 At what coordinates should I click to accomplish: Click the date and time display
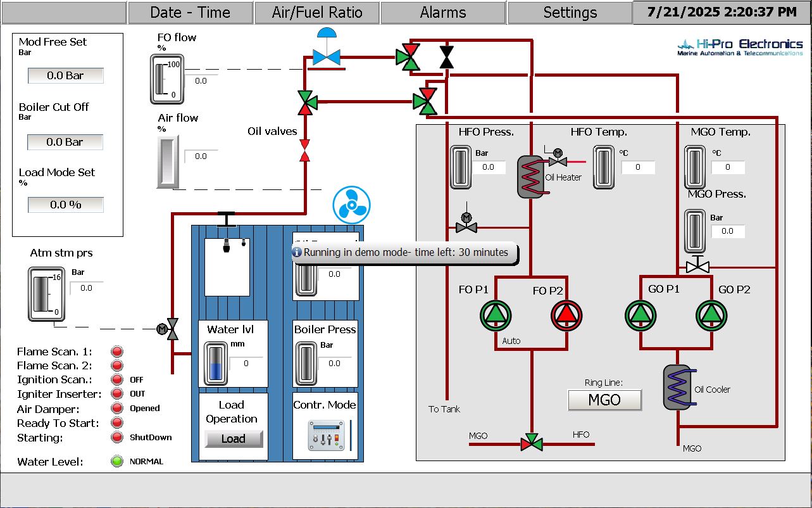tap(721, 12)
